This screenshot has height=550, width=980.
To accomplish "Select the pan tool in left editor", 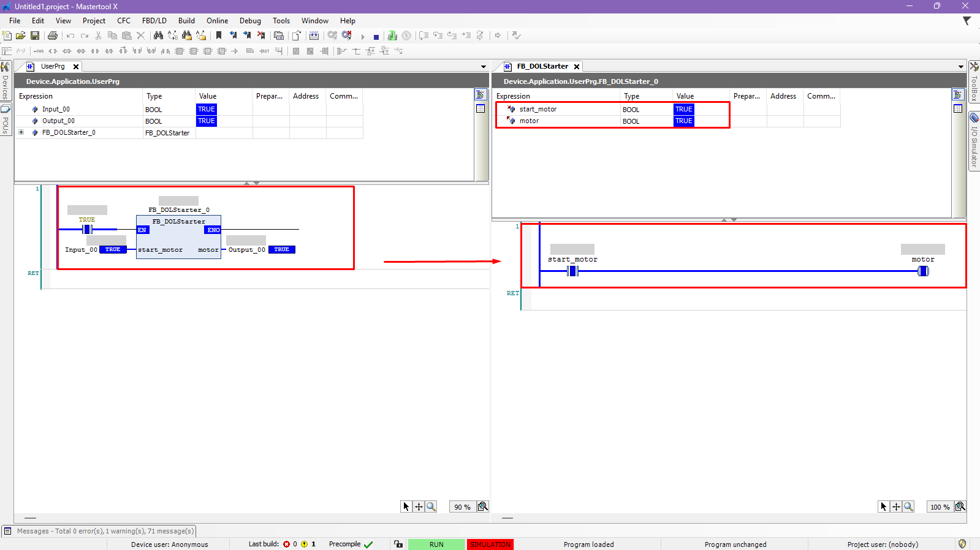I will coord(419,507).
